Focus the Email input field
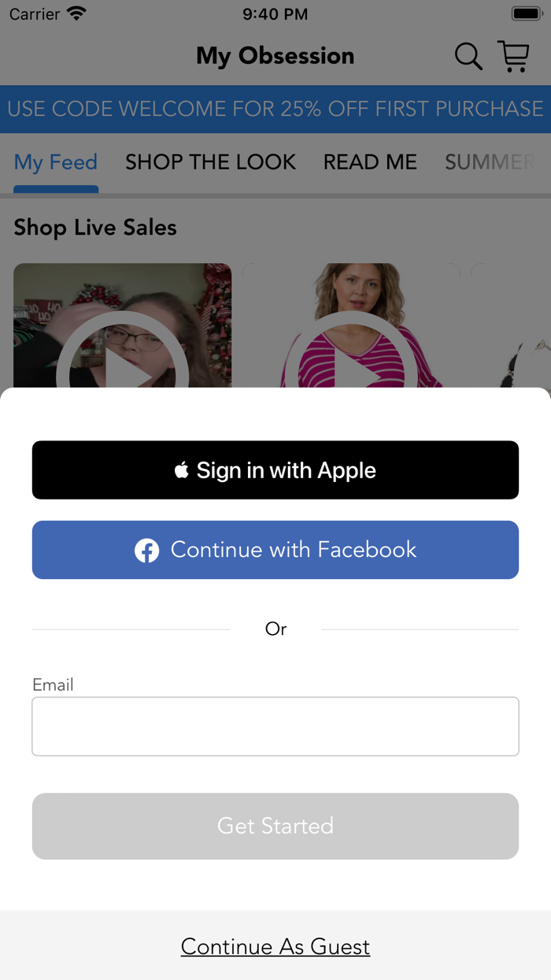This screenshot has height=980, width=551. point(275,726)
